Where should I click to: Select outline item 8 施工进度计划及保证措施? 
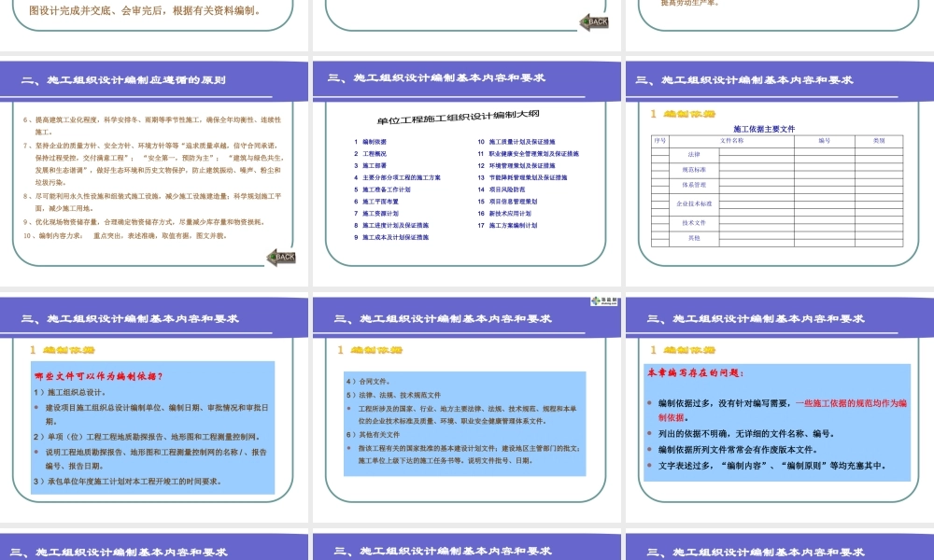(x=391, y=225)
